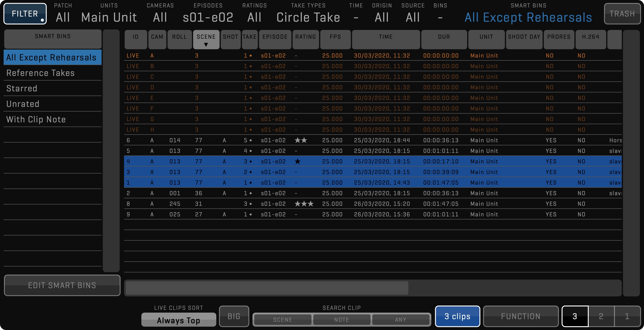Screen dimensions: 644x330
Task: Click the three-star rating on clip 8
Action: click(x=304, y=204)
